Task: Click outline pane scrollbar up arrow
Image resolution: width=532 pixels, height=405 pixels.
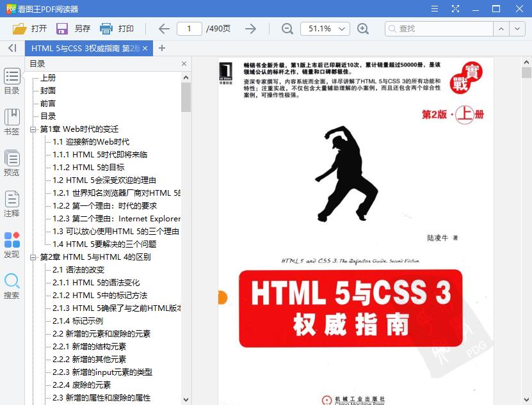Action: [186, 77]
